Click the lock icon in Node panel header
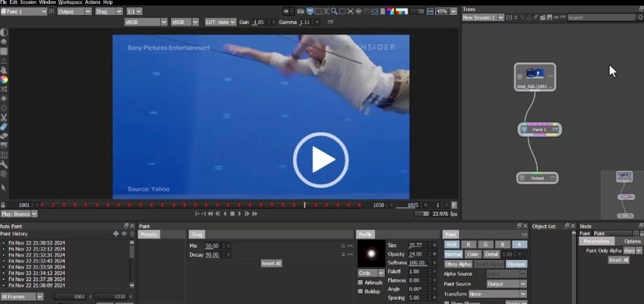This screenshot has height=304, width=644. 641,234
